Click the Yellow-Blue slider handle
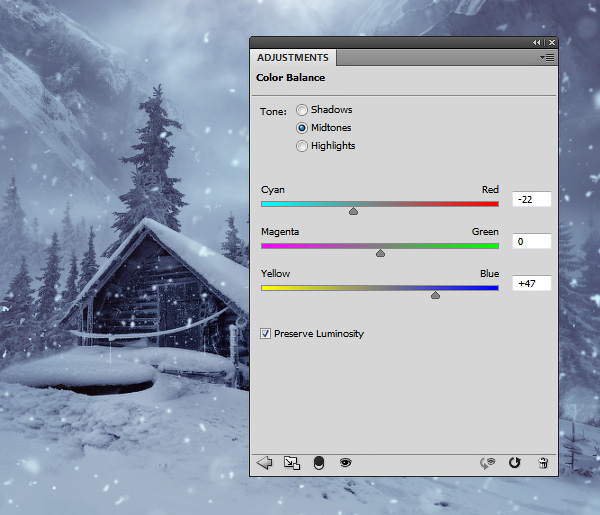The image size is (600, 515). tap(435, 295)
